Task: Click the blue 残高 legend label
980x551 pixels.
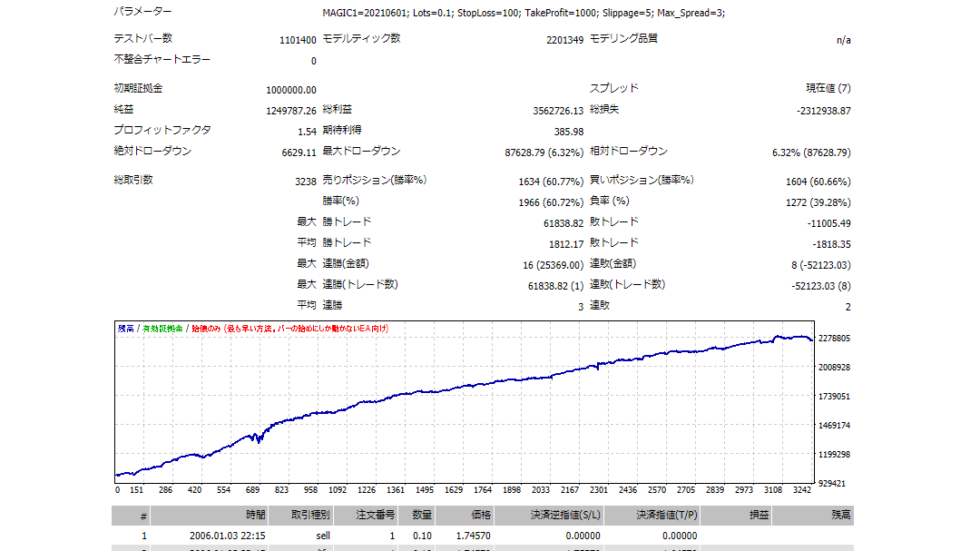Action: [125, 329]
